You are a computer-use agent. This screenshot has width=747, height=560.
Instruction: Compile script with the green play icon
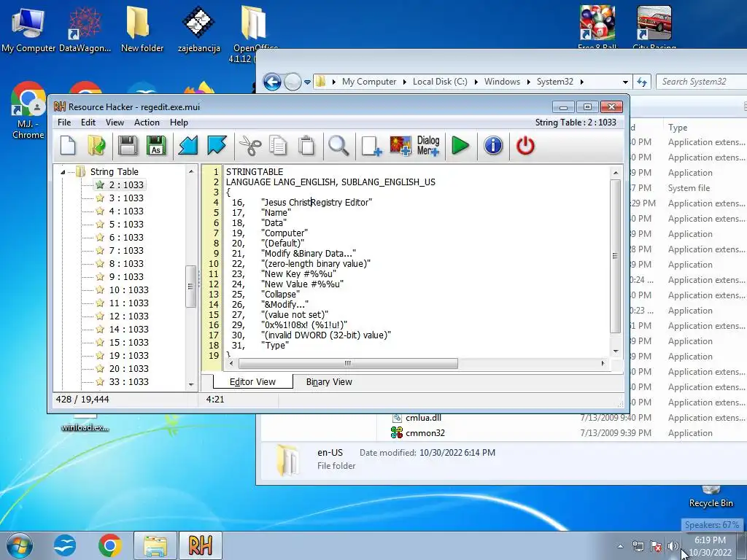pyautogui.click(x=460, y=145)
